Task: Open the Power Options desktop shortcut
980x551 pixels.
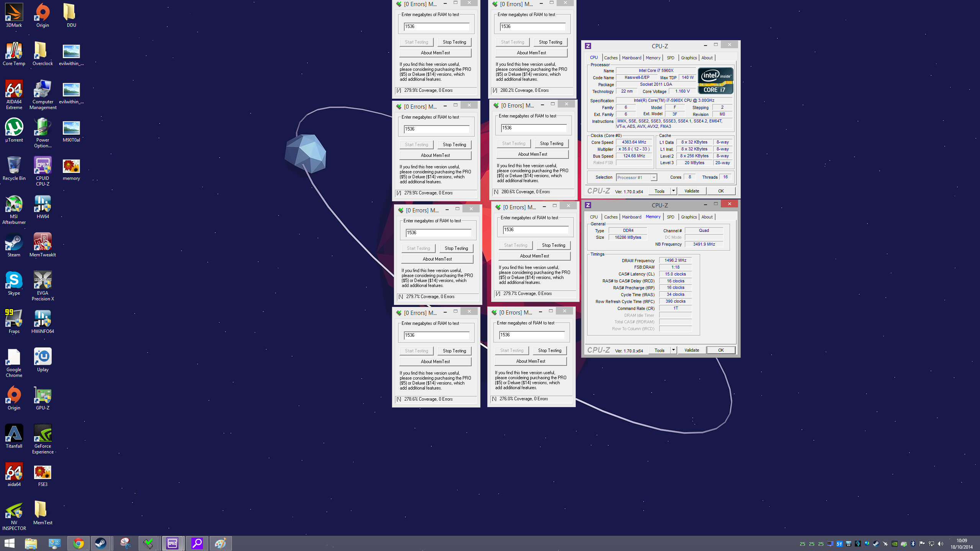Action: 42,133
